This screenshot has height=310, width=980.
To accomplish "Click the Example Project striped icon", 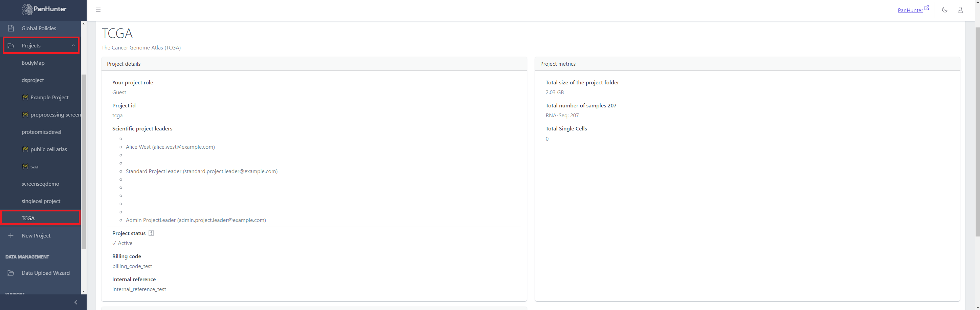I will pyautogui.click(x=25, y=98).
